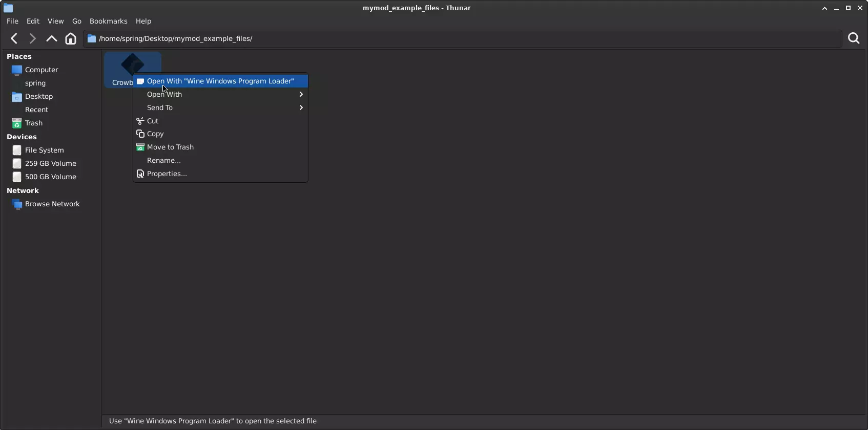868x430 pixels.
Task: Choose Cut from the context menu
Action: point(220,121)
